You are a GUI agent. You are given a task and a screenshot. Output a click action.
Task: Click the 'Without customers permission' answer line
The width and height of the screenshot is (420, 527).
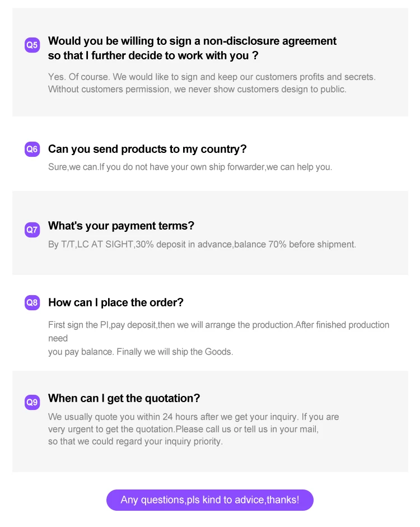[x=197, y=89]
